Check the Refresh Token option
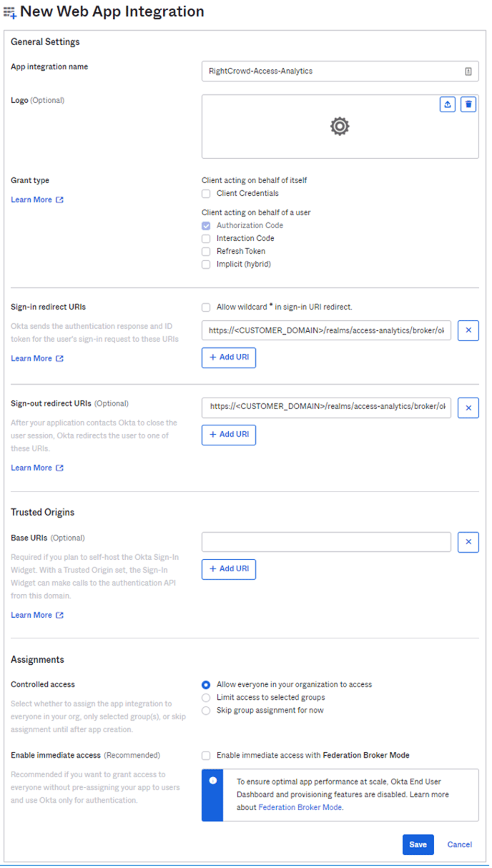The image size is (492, 868). [x=206, y=252]
